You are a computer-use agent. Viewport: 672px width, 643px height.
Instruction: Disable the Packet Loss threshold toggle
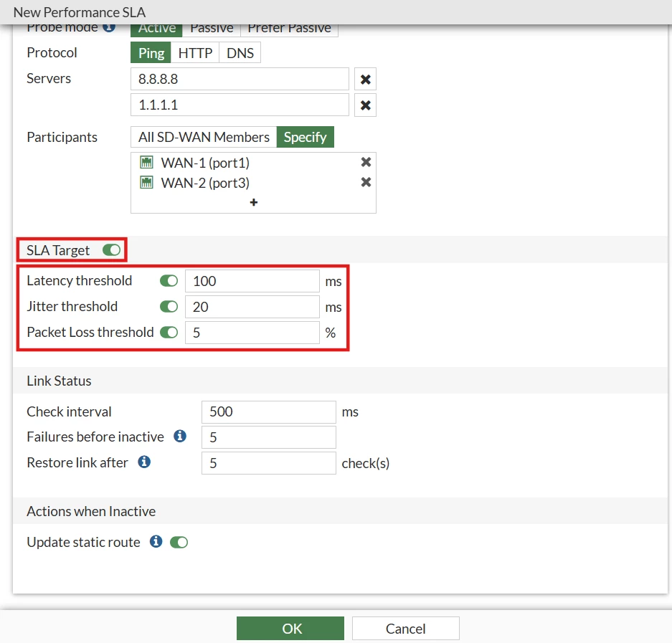(169, 332)
